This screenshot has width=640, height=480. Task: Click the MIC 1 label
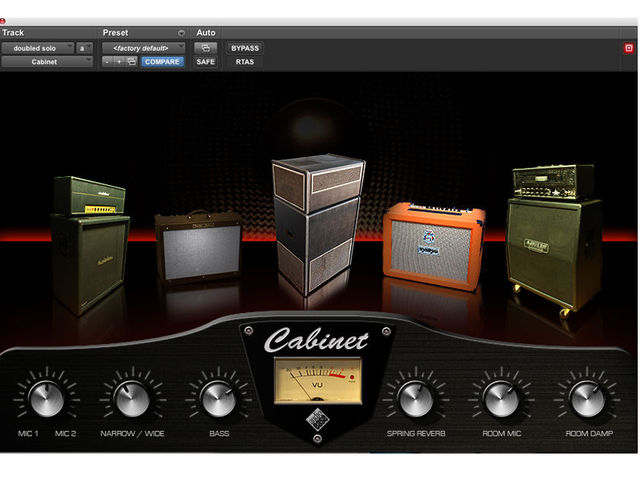point(28,433)
